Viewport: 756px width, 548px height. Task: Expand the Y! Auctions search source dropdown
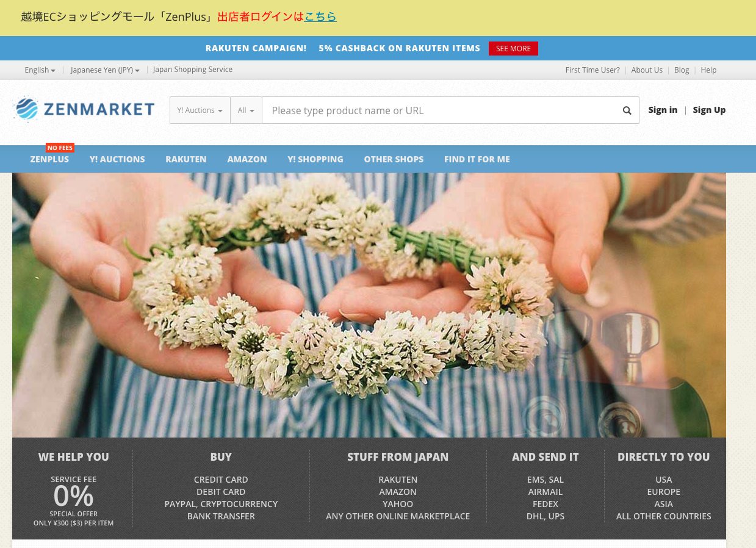[x=200, y=110]
